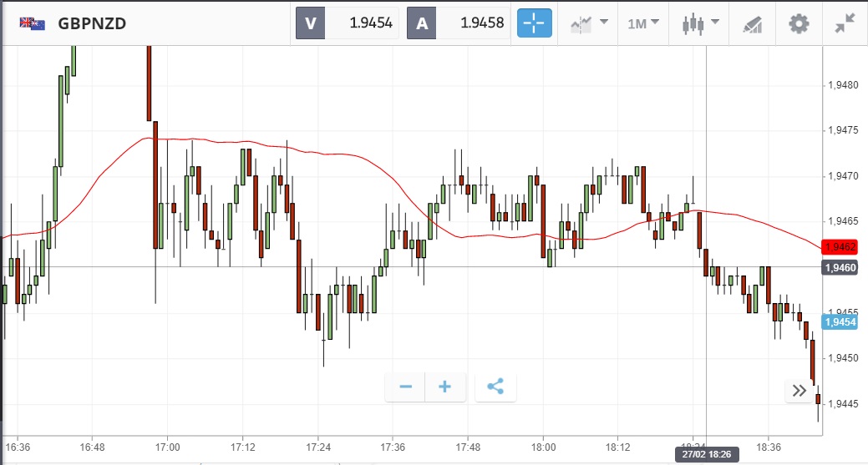Click the GBPNZD flag icon

click(x=33, y=23)
